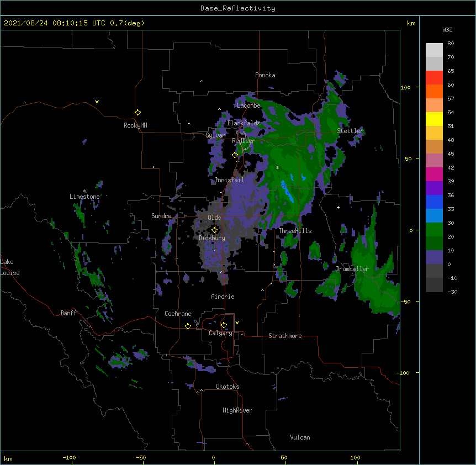Click the Drumheller label
The height and width of the screenshot is (465, 476).
point(352,269)
